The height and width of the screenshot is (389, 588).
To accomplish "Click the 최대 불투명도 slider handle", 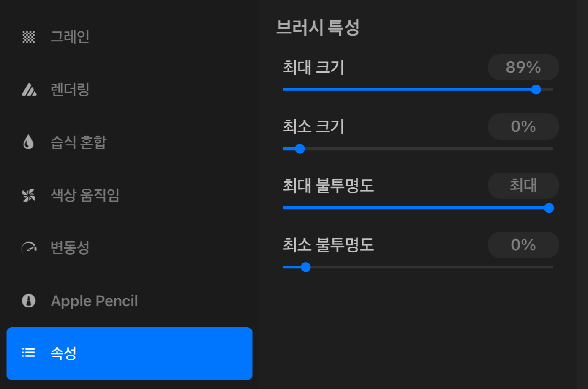I will 549,208.
